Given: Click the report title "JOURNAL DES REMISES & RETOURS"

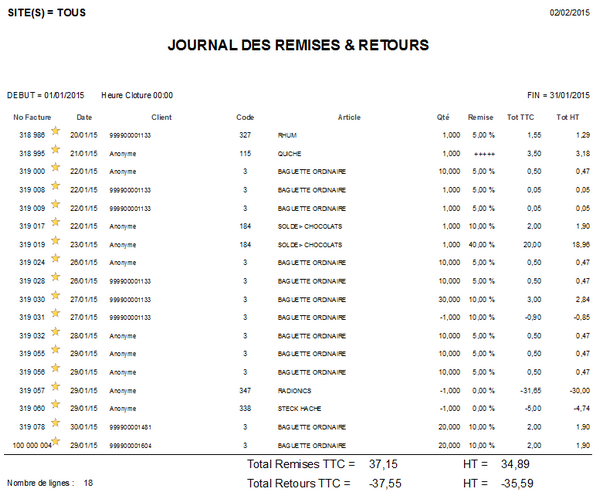Looking at the screenshot, I should point(298,45).
